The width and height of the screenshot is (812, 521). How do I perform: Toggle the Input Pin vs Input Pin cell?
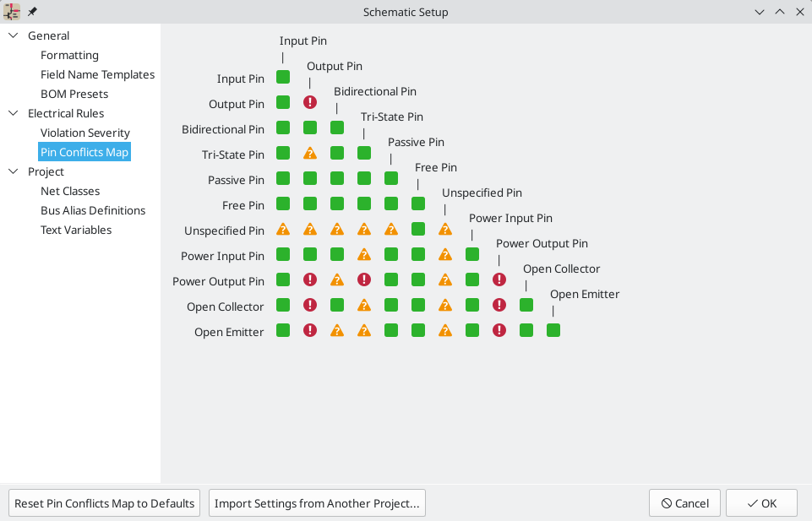pos(283,77)
